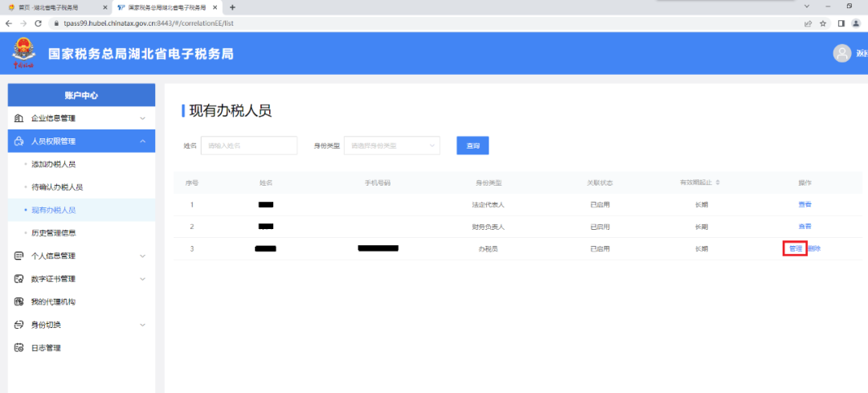The width and height of the screenshot is (868, 393).
Task: Click the 数字证书管理 sidebar icon
Action: (x=18, y=279)
